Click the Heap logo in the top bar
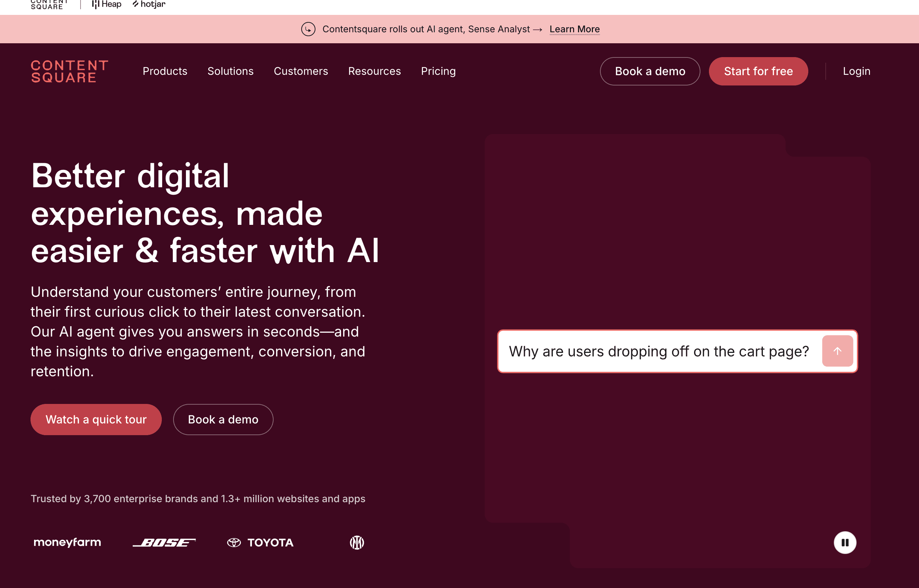This screenshot has height=588, width=919. 106,4
